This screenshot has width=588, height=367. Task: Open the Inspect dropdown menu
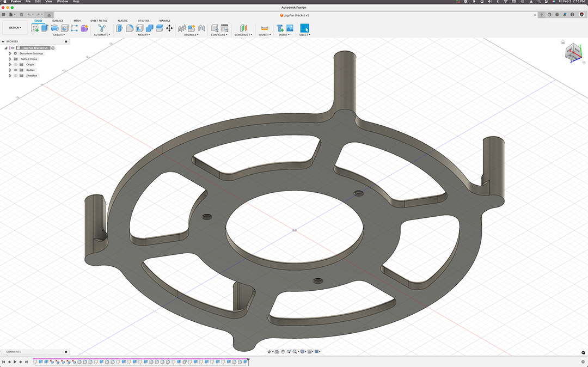point(265,35)
